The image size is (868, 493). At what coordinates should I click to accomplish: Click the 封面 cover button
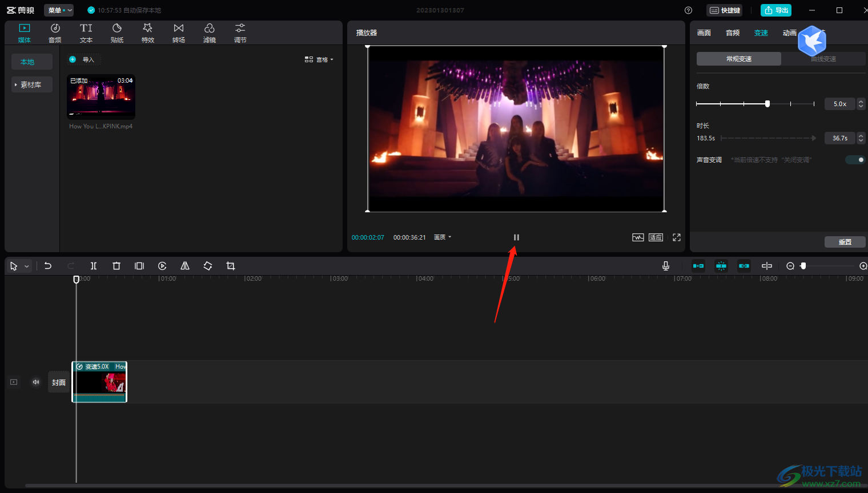[x=58, y=382]
